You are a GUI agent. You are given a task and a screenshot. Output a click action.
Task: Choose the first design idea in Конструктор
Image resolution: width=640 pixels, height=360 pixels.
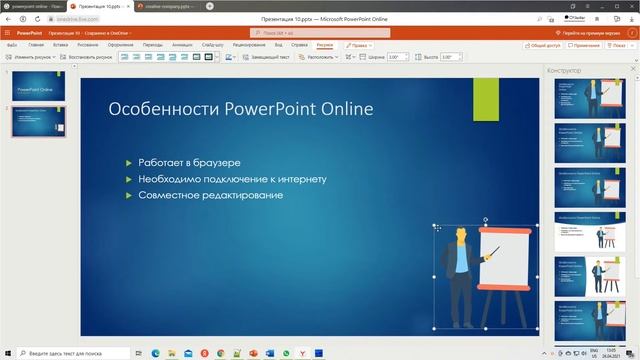[x=590, y=99]
